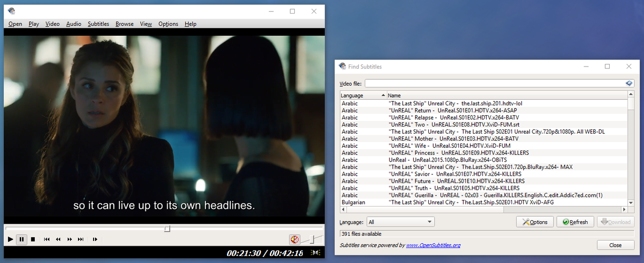Open the Browse menu

click(x=124, y=24)
